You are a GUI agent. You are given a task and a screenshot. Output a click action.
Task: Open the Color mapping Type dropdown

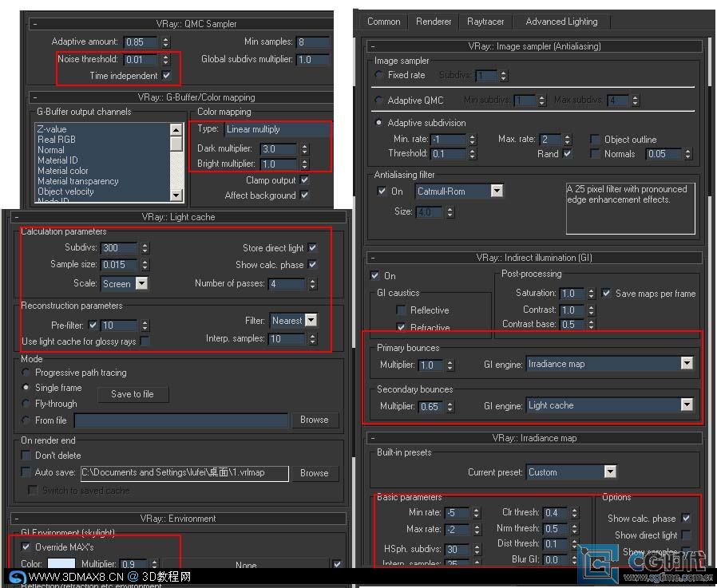click(x=278, y=129)
